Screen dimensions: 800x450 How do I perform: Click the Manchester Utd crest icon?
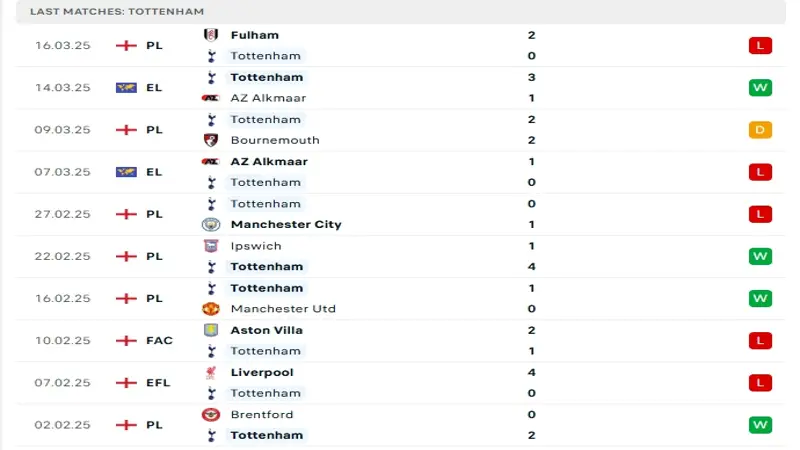(211, 309)
